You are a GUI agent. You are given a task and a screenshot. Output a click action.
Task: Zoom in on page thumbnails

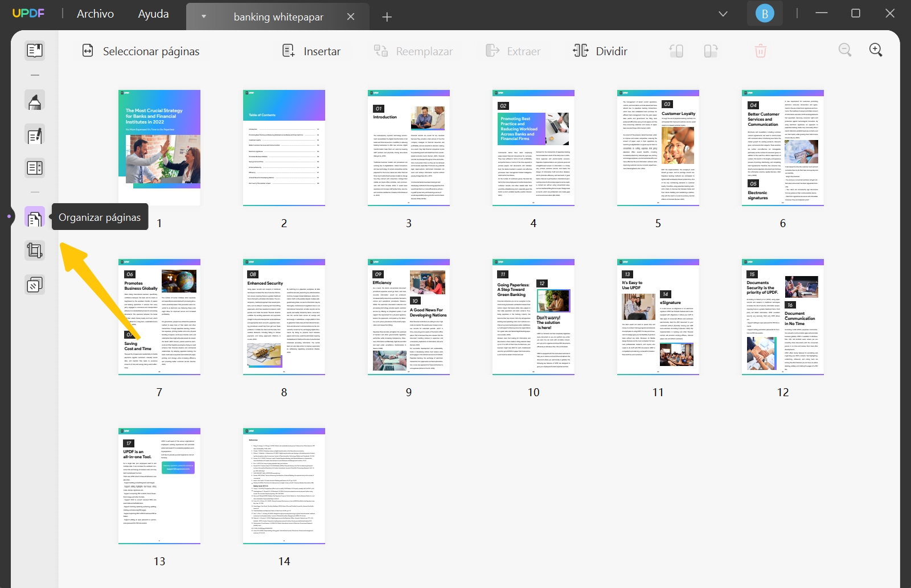pos(876,50)
